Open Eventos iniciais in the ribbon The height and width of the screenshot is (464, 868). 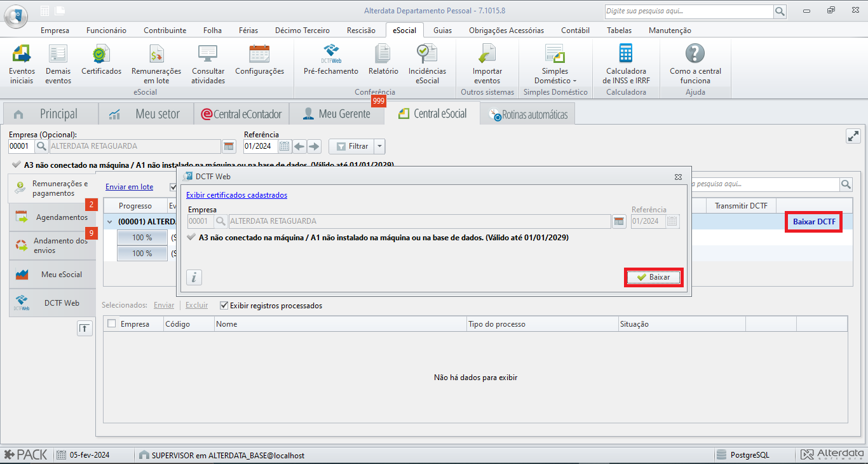pos(22,64)
